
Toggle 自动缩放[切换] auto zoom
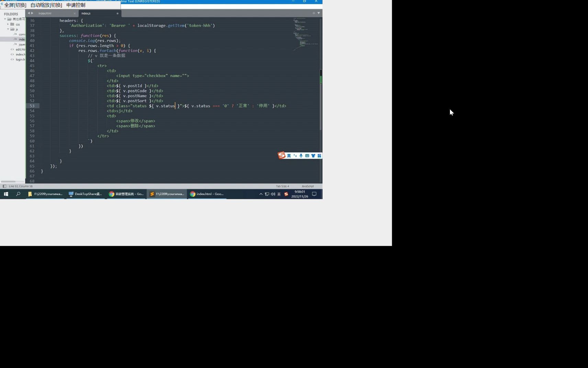(x=46, y=5)
